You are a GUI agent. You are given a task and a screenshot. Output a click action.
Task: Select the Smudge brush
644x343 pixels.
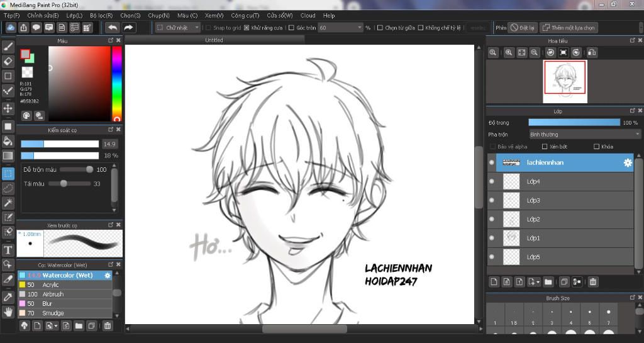pyautogui.click(x=65, y=313)
